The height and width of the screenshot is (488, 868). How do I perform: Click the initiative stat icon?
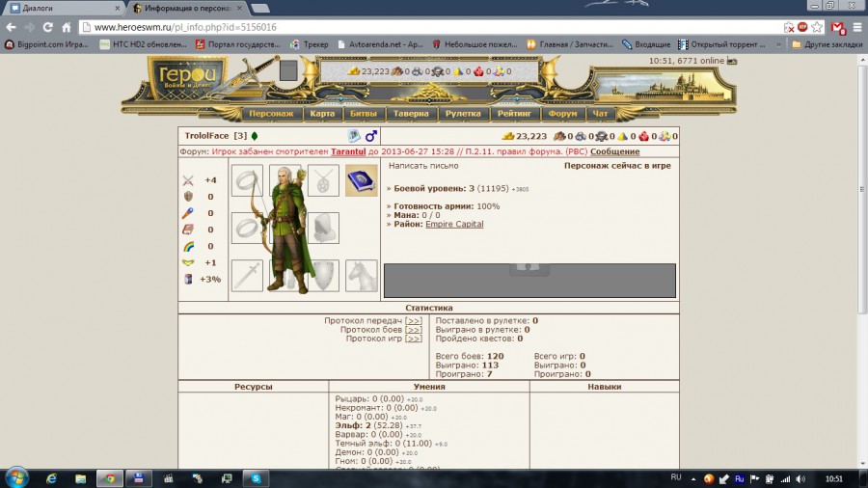188,279
